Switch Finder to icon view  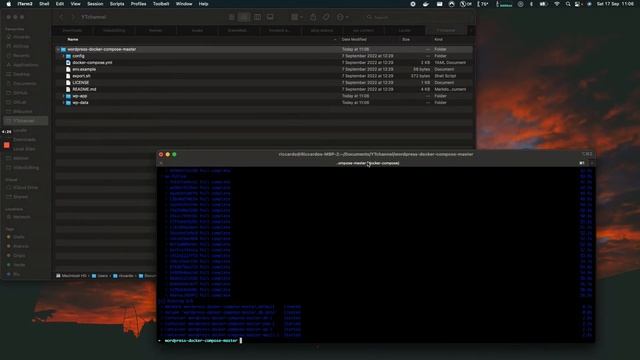click(x=231, y=17)
